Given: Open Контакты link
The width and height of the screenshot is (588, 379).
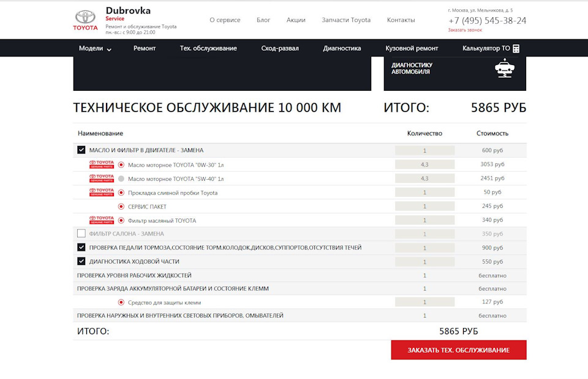Looking at the screenshot, I should [401, 20].
